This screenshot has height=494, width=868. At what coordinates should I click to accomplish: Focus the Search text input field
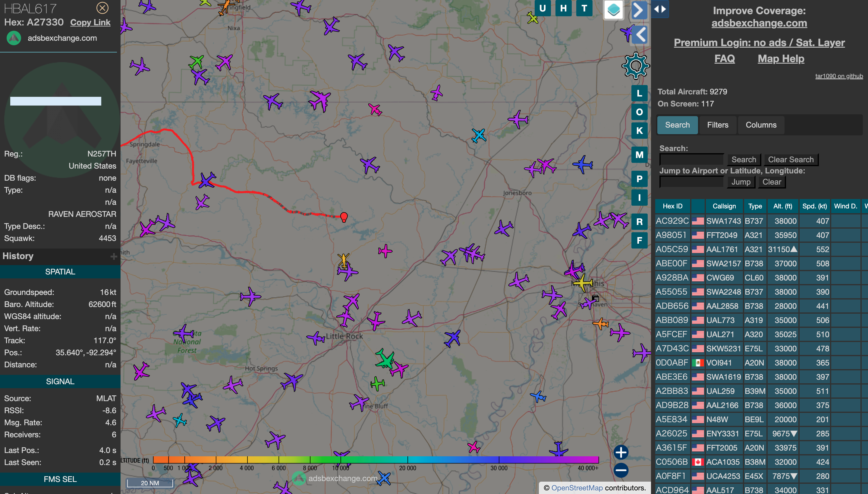(691, 160)
